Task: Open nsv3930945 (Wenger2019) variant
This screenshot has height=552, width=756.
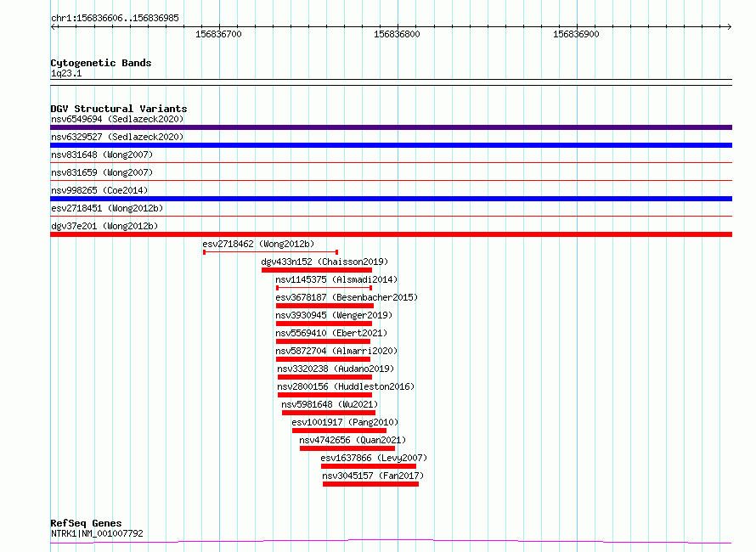Action: pyautogui.click(x=334, y=315)
